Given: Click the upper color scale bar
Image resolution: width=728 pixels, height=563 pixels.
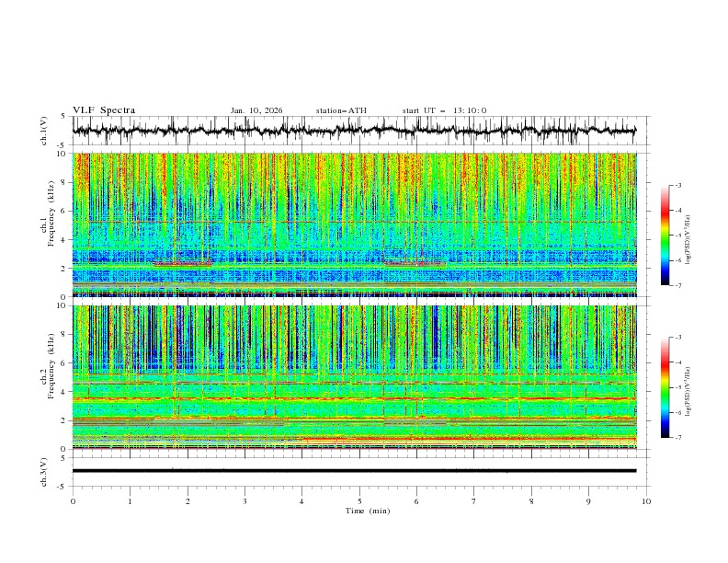Looking at the screenshot, I should click(x=665, y=236).
